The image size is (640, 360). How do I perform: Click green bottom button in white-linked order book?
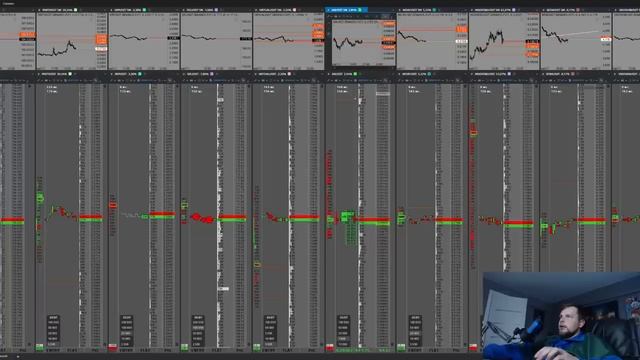[x=40, y=347]
